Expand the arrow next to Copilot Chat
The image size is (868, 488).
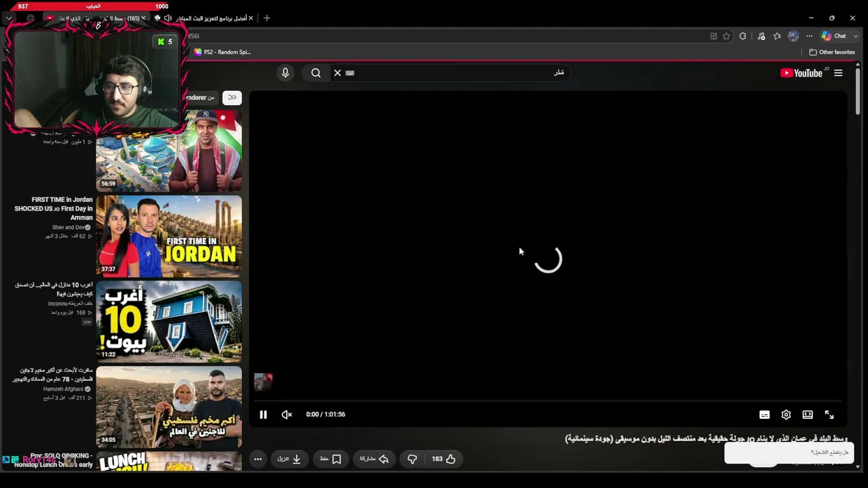pyautogui.click(x=856, y=36)
